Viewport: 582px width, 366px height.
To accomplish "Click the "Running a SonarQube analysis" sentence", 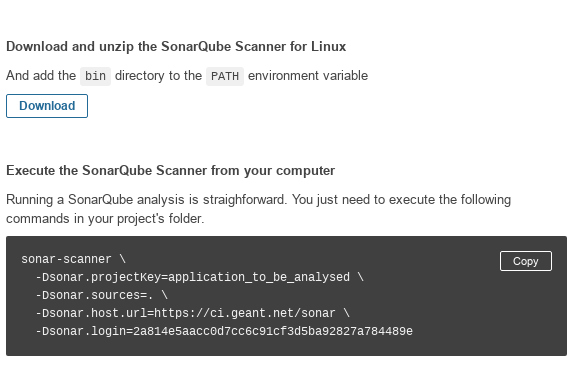I will [147, 200].
